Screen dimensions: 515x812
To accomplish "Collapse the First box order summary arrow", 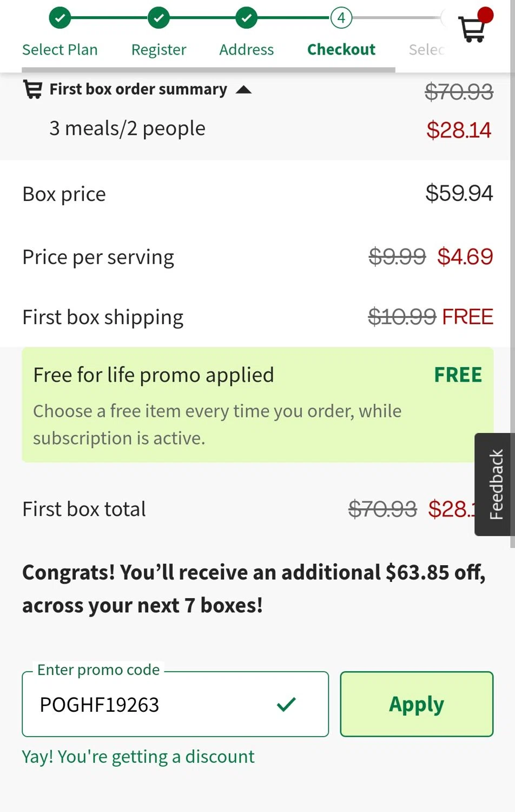I will coord(244,90).
